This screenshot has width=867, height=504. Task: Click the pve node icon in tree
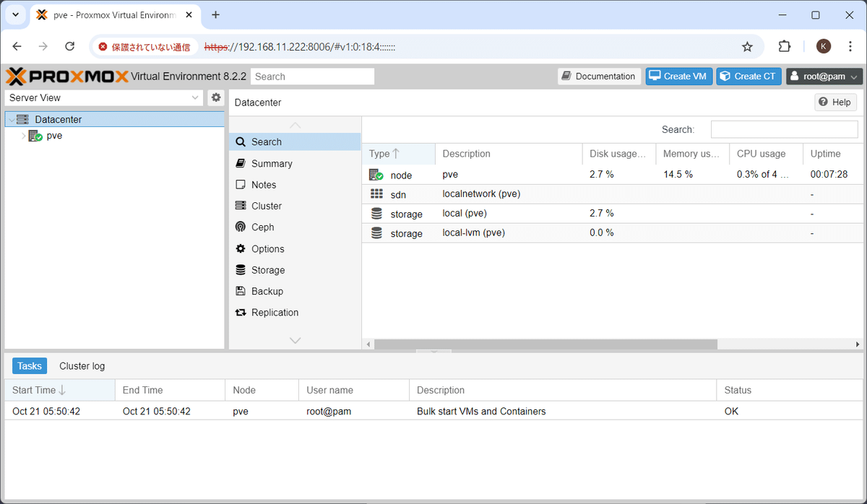(35, 136)
